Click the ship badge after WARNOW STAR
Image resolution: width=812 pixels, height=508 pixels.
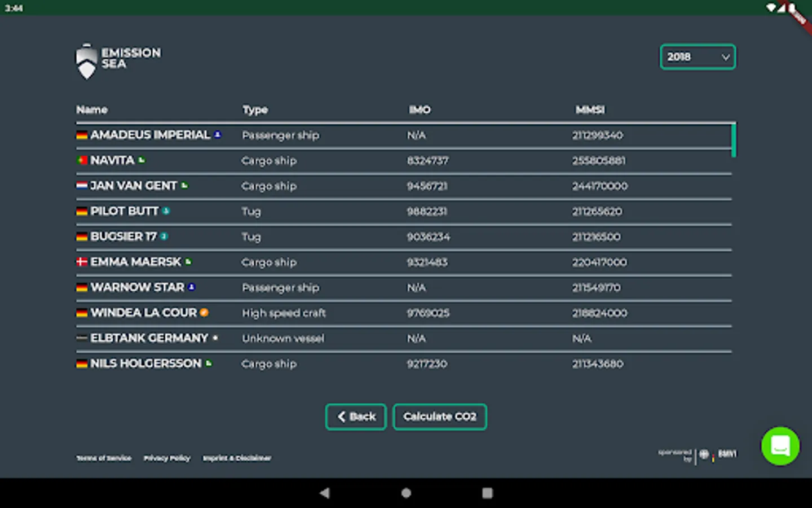coord(192,287)
